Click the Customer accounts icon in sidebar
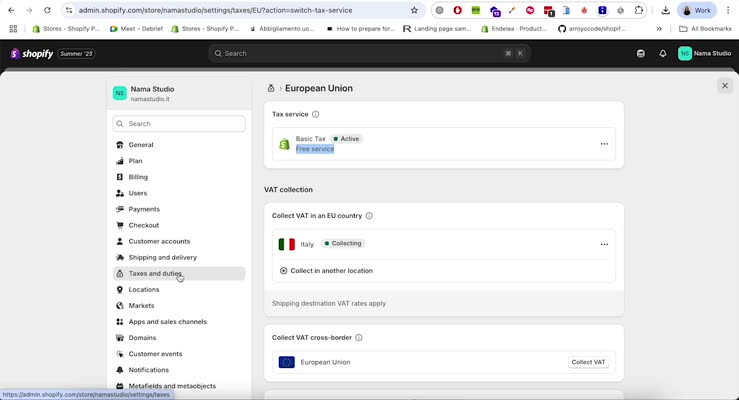This screenshot has height=400, width=739. pyautogui.click(x=120, y=241)
